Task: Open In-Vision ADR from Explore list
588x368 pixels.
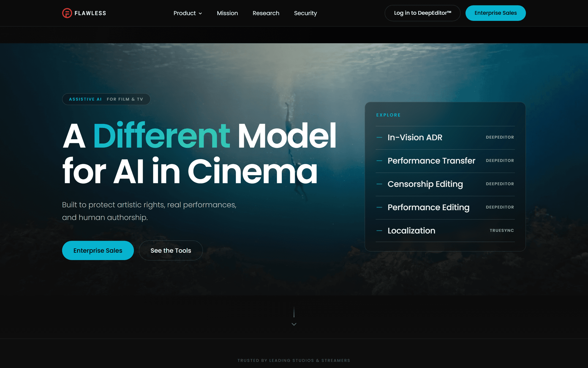Action: (x=445, y=138)
